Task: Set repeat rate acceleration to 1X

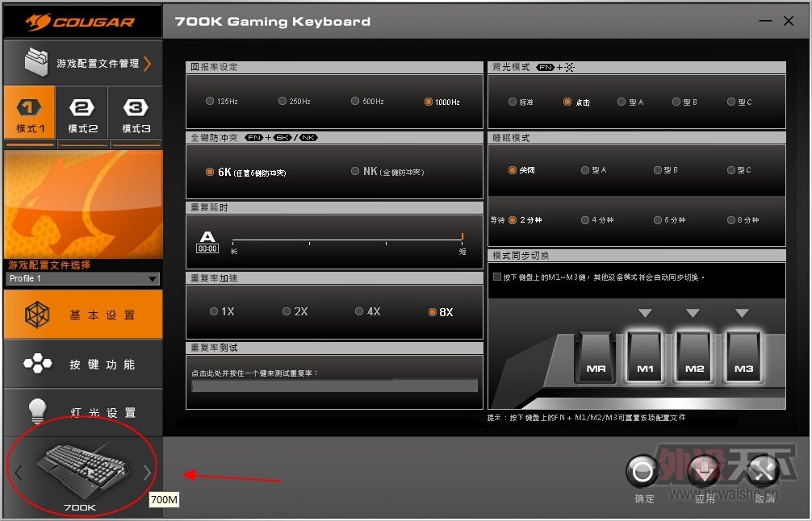Action: coord(222,311)
